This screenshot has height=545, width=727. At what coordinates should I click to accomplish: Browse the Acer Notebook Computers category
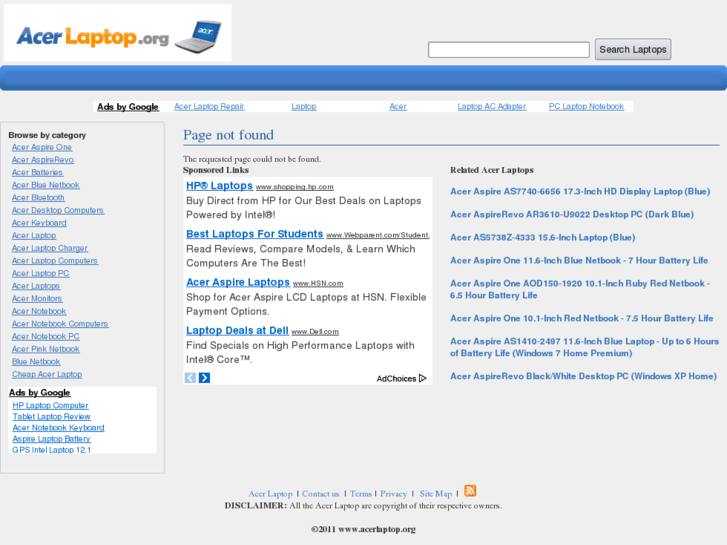click(x=60, y=324)
